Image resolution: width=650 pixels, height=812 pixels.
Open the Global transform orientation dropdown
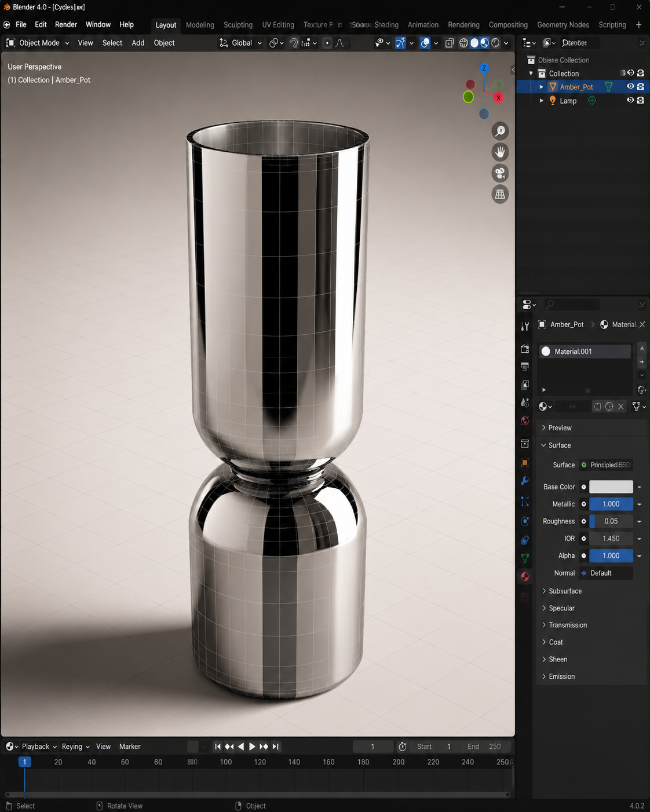[x=240, y=43]
